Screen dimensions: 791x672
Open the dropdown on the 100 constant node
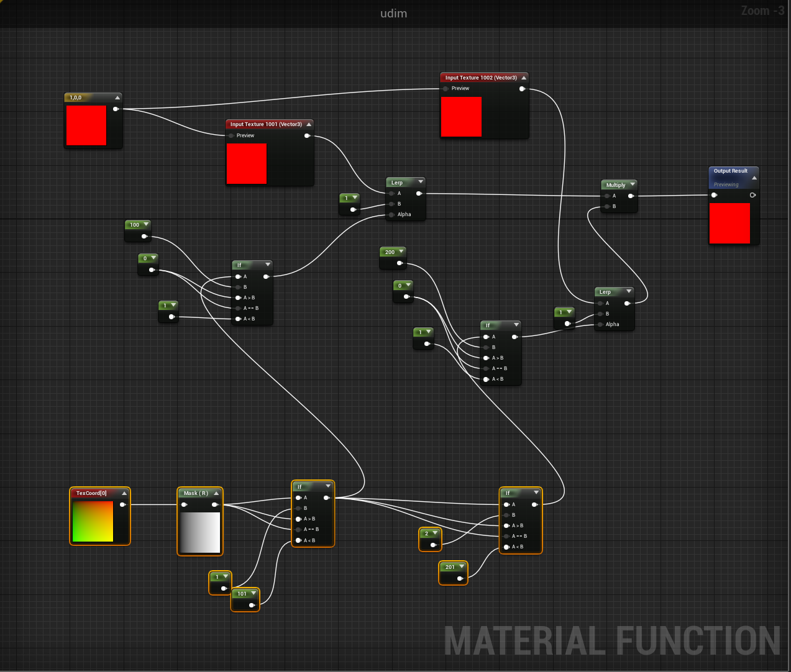[x=145, y=223]
